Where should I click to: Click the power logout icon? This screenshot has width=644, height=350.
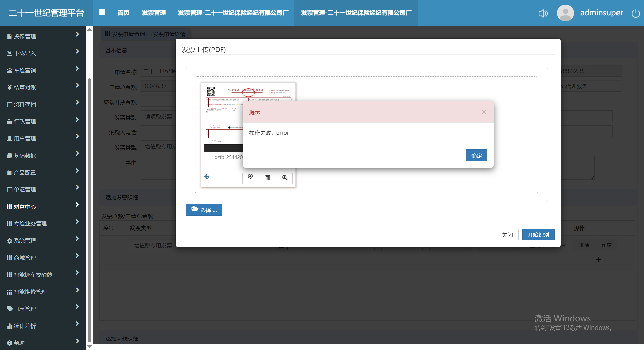[636, 13]
